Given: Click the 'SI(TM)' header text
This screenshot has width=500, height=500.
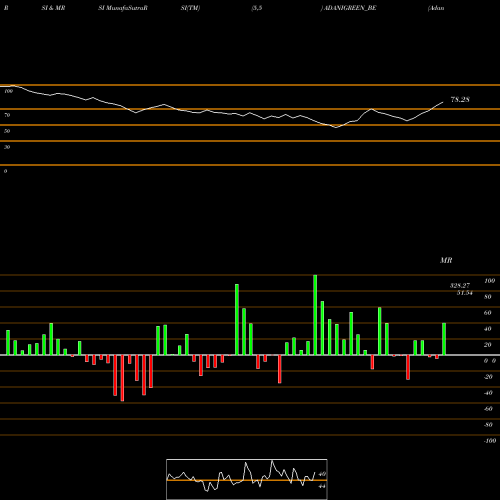Looking at the screenshot, I should pyautogui.click(x=190, y=8).
